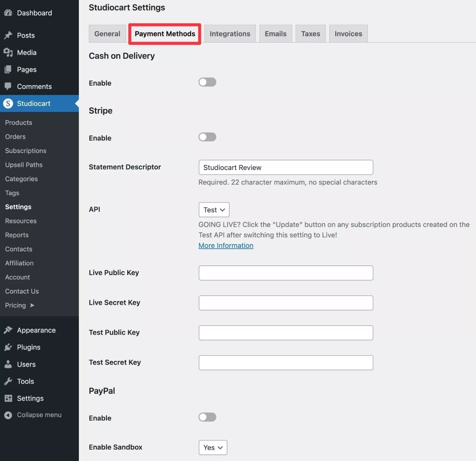Click the Posts pushpin icon
This screenshot has width=476, height=461.
pyautogui.click(x=8, y=35)
